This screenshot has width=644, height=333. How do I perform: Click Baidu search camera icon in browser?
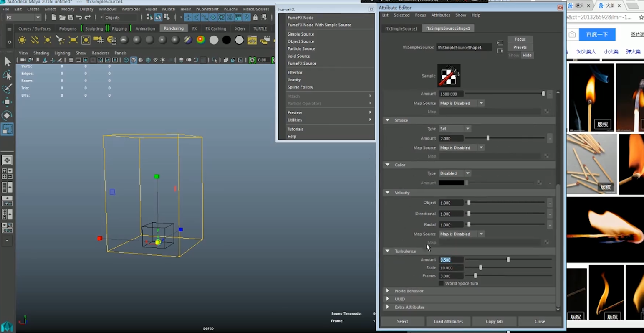(572, 34)
